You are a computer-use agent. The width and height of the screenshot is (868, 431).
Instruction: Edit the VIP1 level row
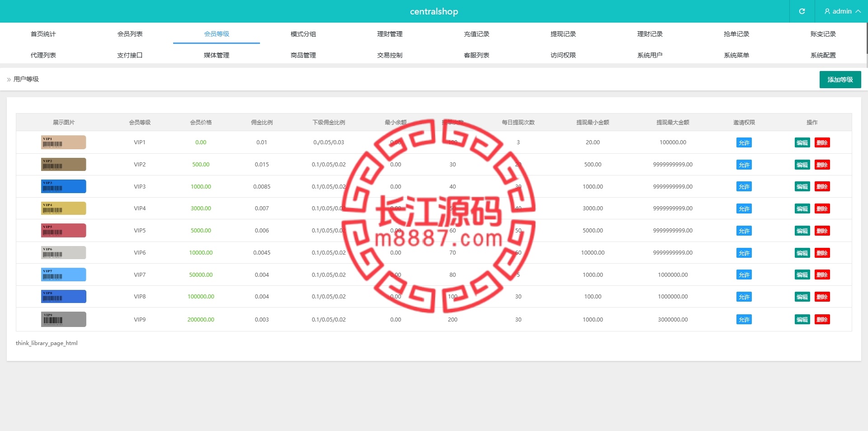point(802,142)
